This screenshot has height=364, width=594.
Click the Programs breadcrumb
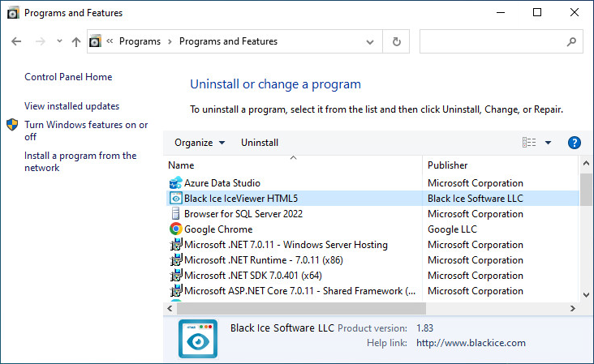140,41
